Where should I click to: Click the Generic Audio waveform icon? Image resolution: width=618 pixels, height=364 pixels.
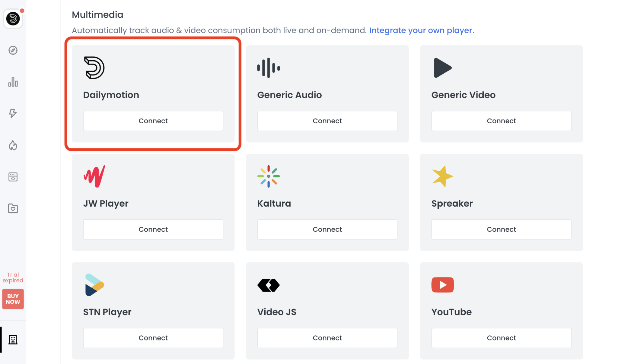point(268,68)
